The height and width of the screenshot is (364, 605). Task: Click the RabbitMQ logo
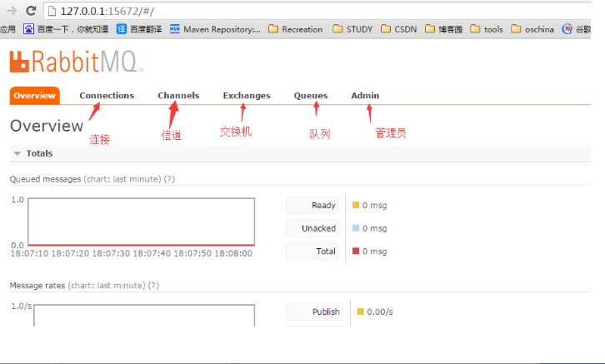[76, 62]
